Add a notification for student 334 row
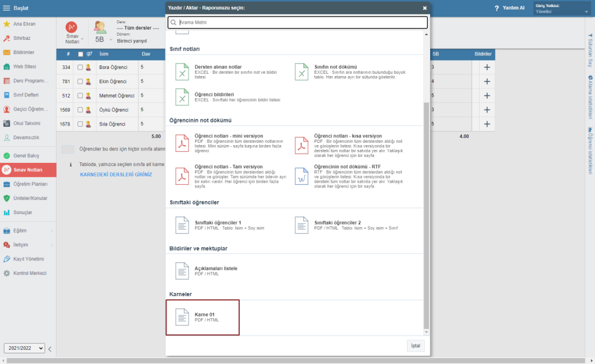Screen dimensions: 595x364 coord(487,67)
